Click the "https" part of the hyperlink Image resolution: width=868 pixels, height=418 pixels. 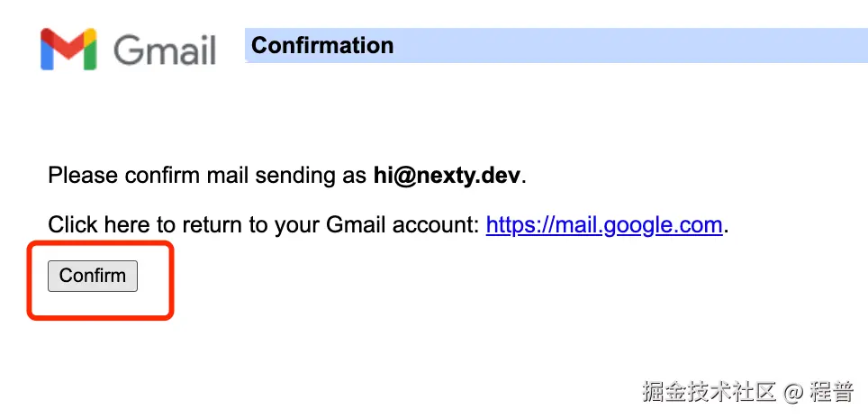tap(507, 225)
